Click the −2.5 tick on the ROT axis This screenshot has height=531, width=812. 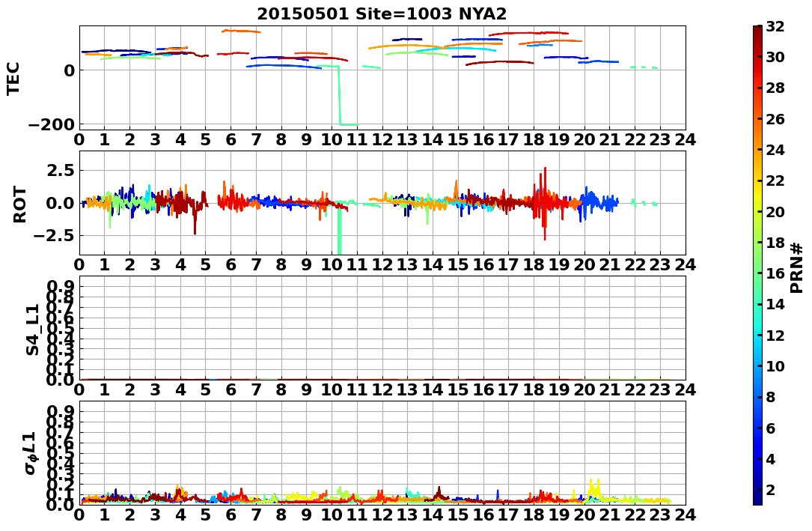tap(52, 236)
